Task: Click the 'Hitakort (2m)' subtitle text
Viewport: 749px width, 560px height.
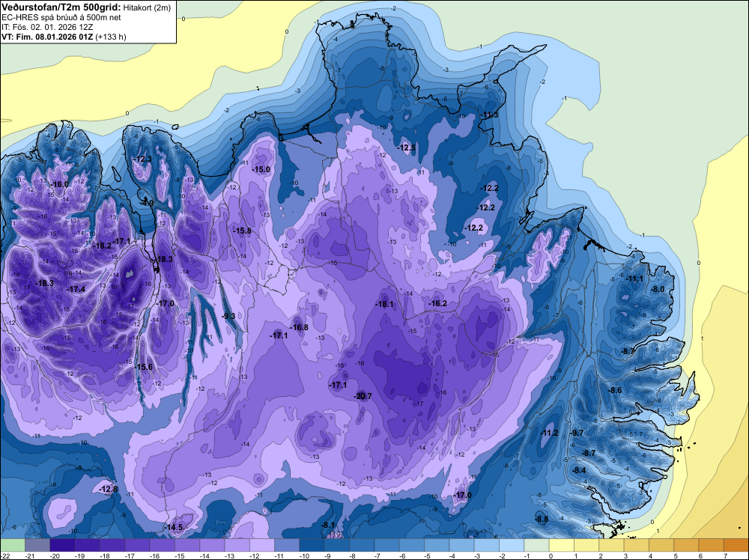Action: click(x=147, y=7)
